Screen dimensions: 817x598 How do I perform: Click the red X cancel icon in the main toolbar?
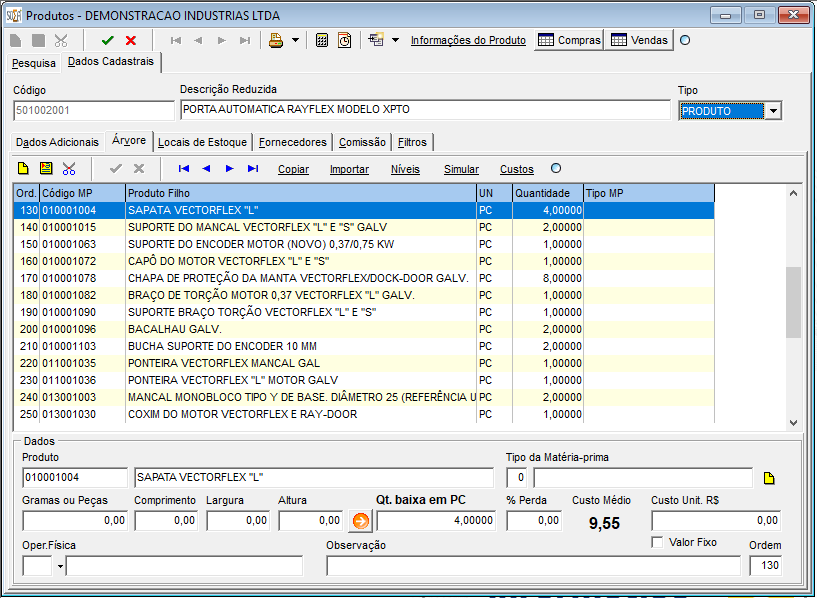pyautogui.click(x=131, y=40)
